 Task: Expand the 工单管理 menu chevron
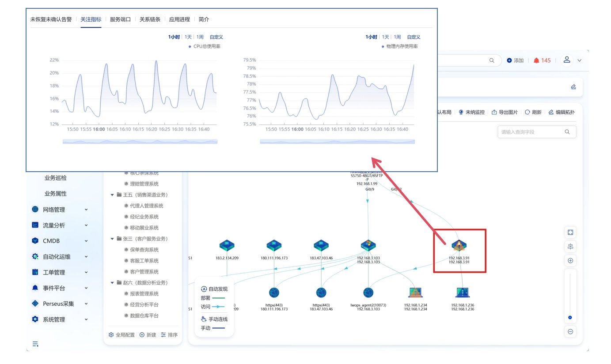[x=86, y=272]
